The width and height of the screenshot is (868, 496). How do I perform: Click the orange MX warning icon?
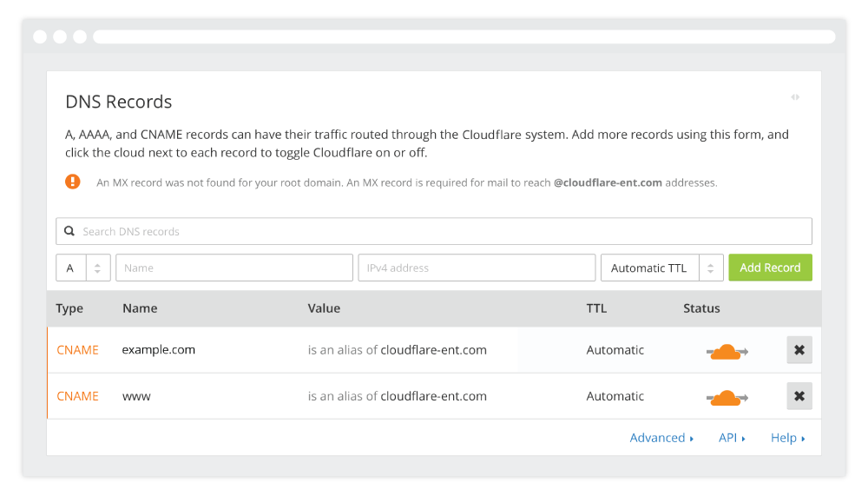(x=73, y=182)
